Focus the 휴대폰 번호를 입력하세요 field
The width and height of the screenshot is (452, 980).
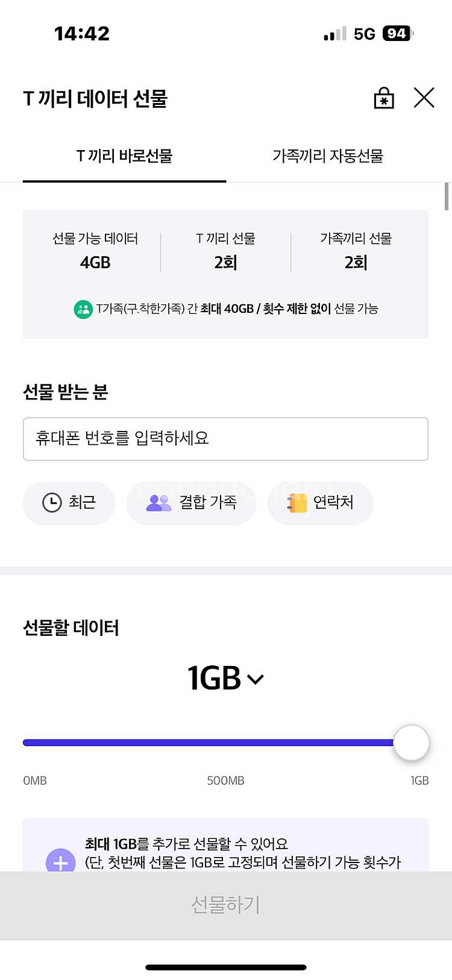click(x=225, y=439)
